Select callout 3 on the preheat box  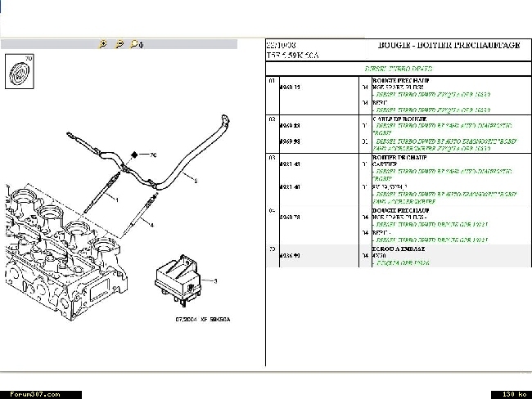point(215,281)
